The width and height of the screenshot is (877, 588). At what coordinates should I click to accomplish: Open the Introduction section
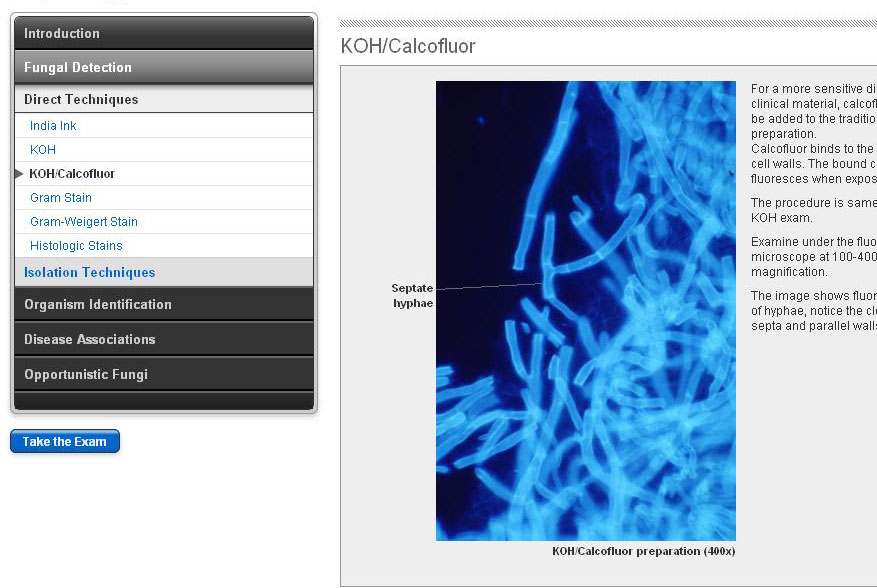[x=62, y=33]
